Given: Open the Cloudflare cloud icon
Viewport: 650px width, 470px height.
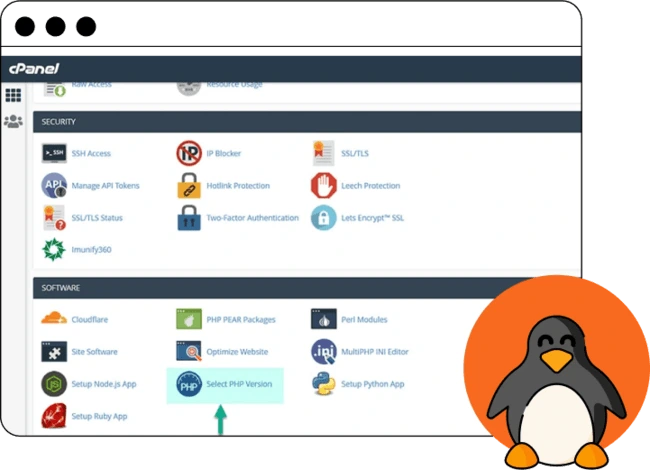Looking at the screenshot, I should 54,319.
